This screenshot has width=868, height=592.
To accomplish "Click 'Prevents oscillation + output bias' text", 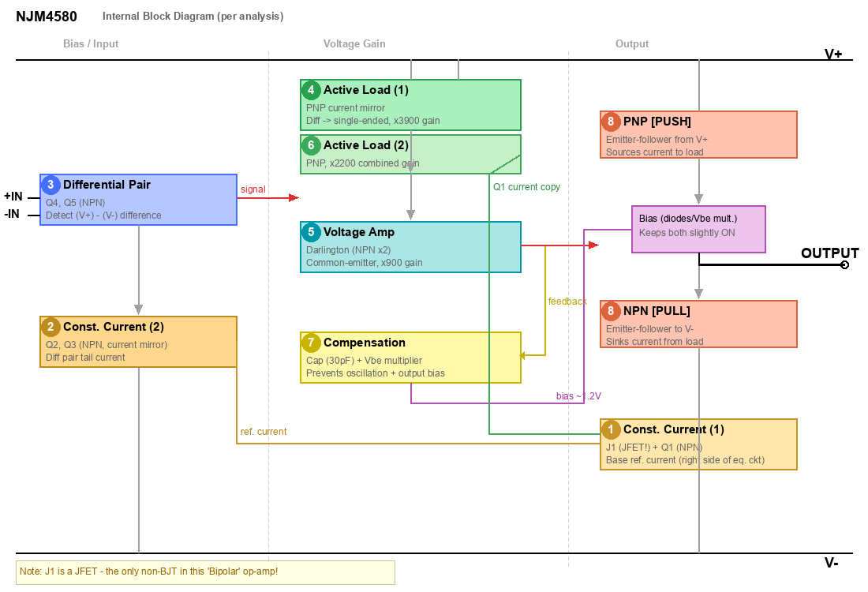I will click(376, 373).
